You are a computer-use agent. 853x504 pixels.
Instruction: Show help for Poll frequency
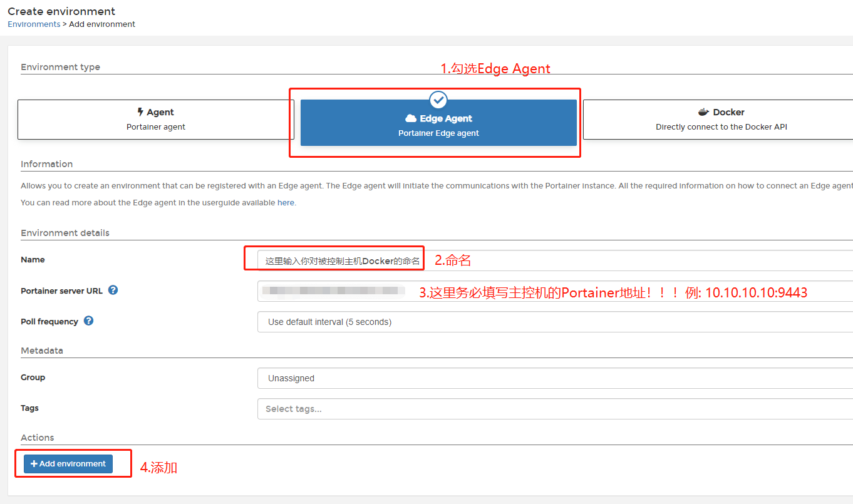click(x=89, y=321)
